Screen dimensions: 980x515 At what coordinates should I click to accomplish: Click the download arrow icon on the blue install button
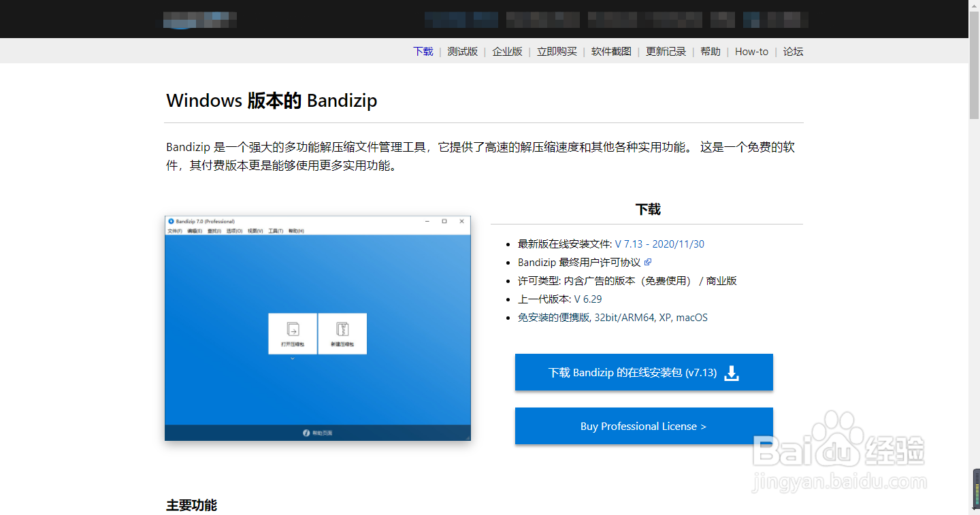[731, 372]
